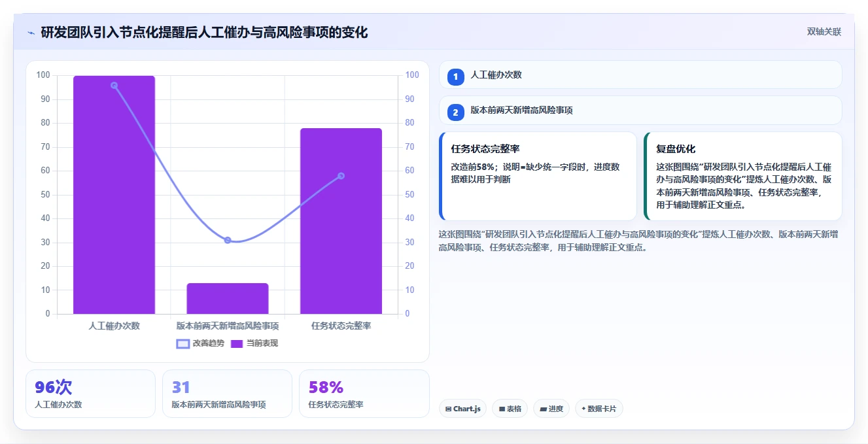Click the 进度 tag
Screen dimensions: 868x444
pos(551,409)
